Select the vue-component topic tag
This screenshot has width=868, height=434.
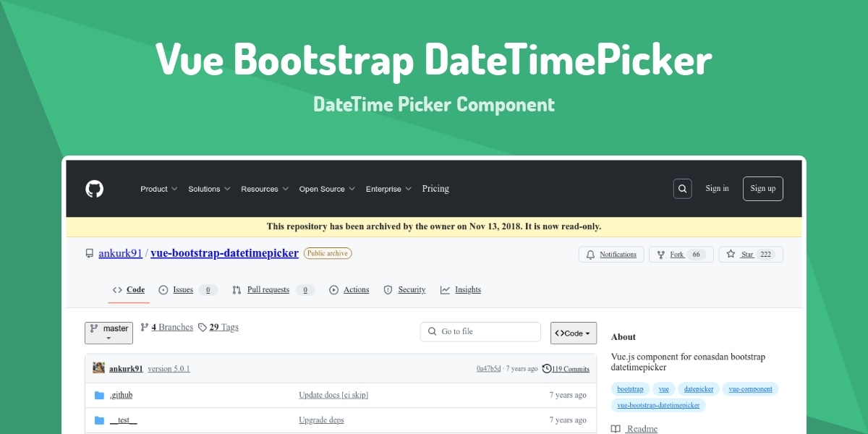tap(750, 389)
